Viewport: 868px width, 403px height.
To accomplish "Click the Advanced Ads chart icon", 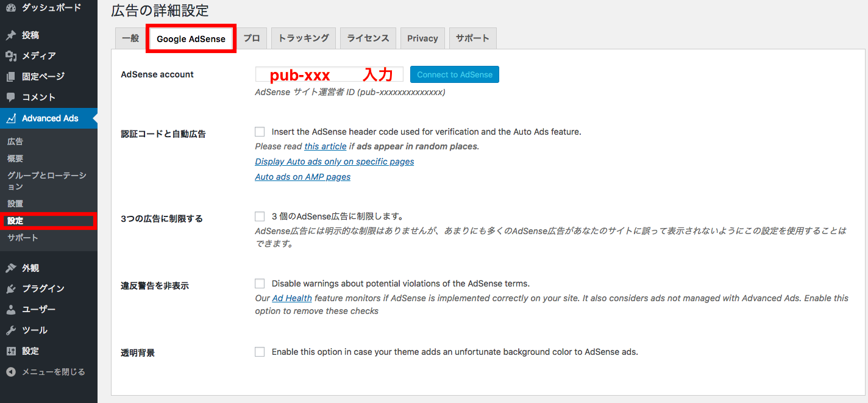I will (x=11, y=118).
